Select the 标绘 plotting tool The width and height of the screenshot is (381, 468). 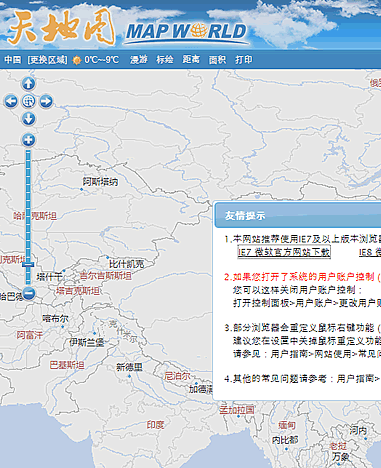(165, 60)
